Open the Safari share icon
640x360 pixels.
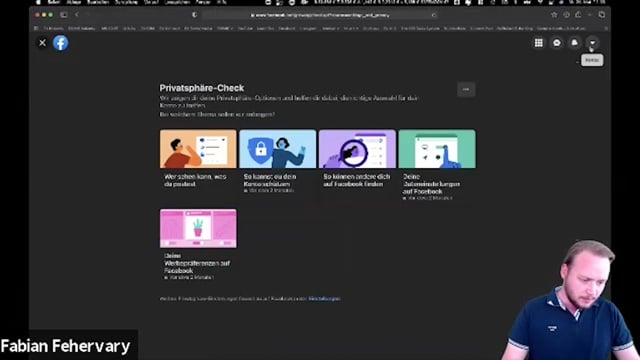point(578,15)
